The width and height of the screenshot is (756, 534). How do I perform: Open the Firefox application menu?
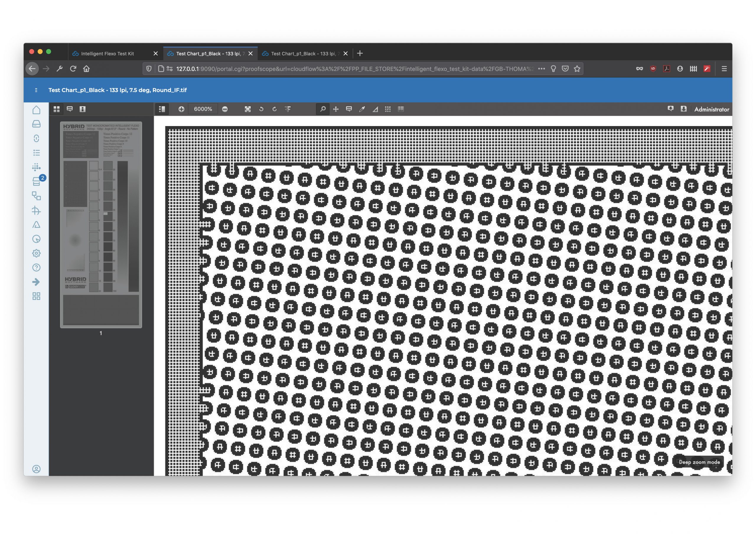(724, 69)
